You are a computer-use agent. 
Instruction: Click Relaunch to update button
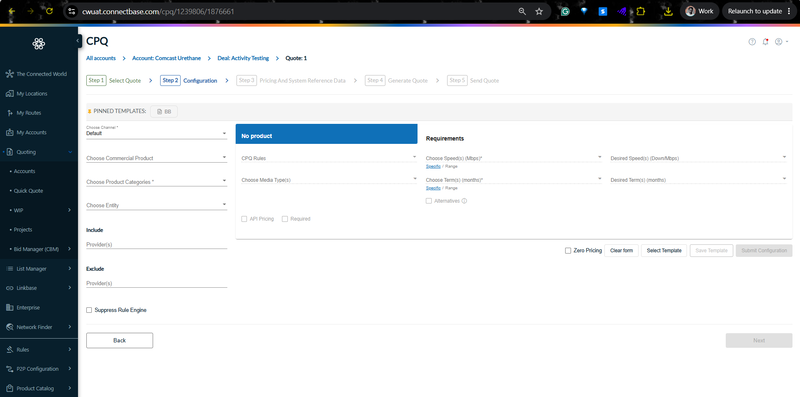(758, 11)
